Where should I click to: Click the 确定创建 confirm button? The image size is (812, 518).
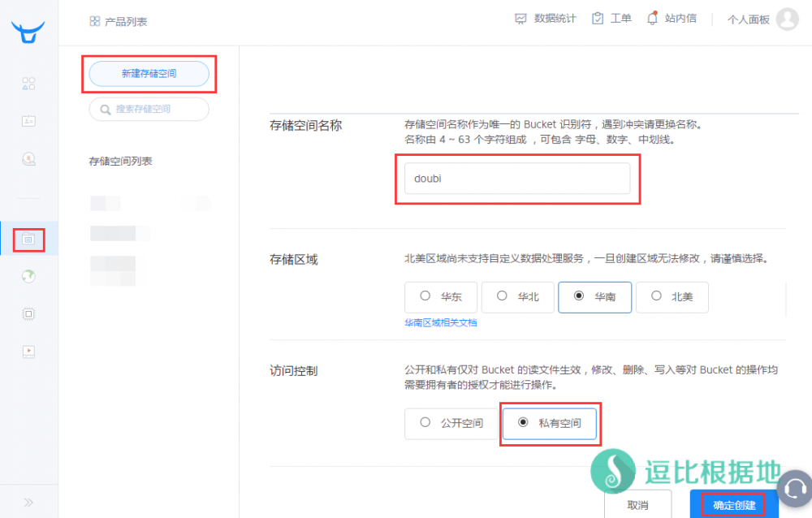pos(734,505)
